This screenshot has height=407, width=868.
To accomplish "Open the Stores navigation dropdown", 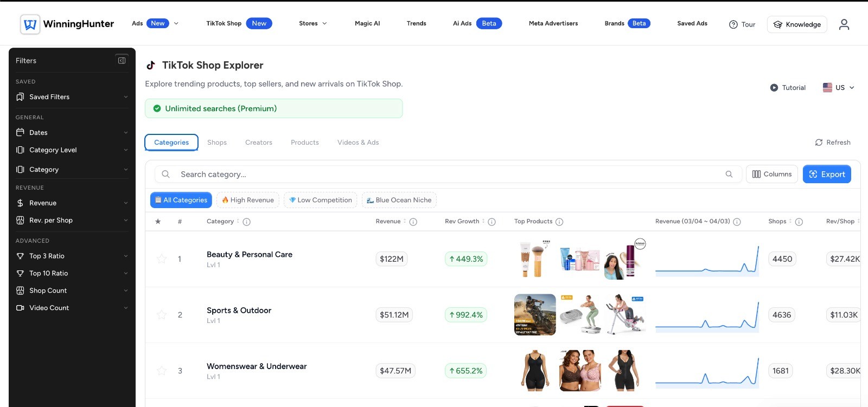I will pos(313,23).
